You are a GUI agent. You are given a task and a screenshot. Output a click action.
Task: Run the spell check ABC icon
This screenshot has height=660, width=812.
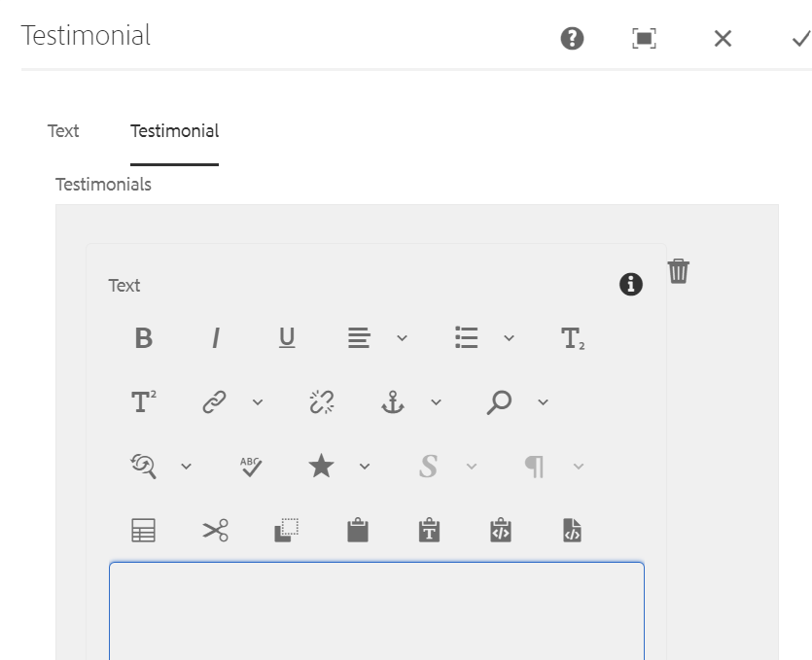pyautogui.click(x=251, y=467)
